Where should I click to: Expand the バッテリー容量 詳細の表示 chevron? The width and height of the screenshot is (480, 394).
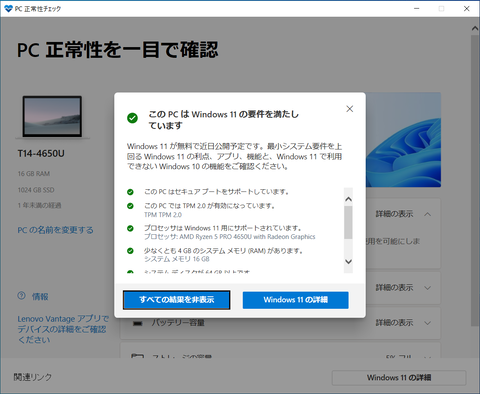click(428, 323)
